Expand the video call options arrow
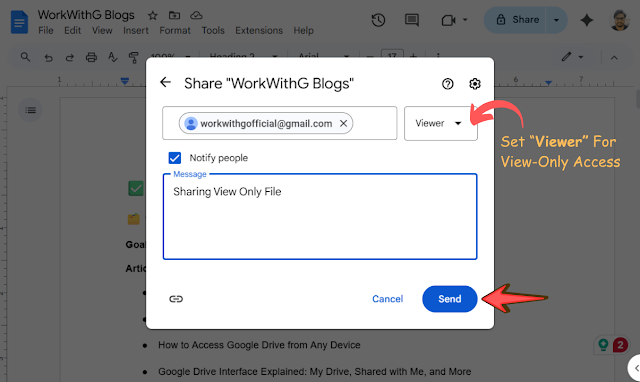This screenshot has width=640, height=382. [x=465, y=20]
